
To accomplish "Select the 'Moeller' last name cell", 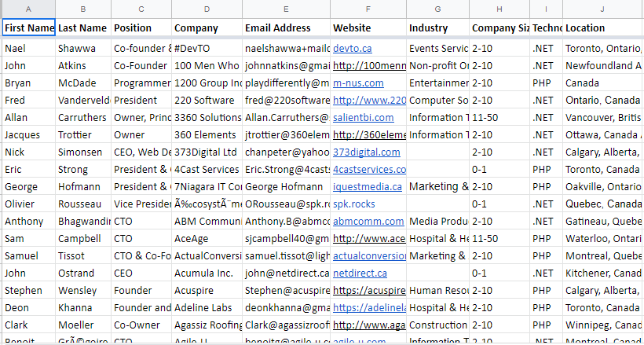I will click(x=83, y=325).
